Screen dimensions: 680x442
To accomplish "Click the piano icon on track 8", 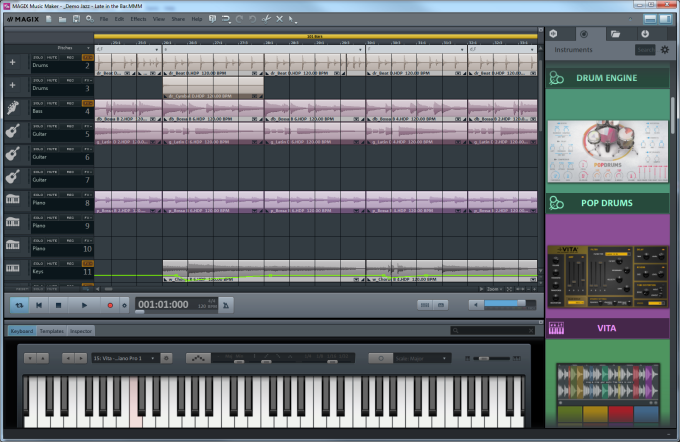I will [13, 200].
